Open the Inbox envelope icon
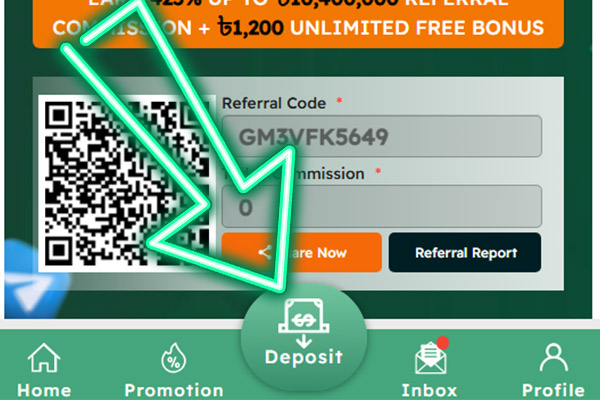This screenshot has height=400, width=600. [430, 358]
